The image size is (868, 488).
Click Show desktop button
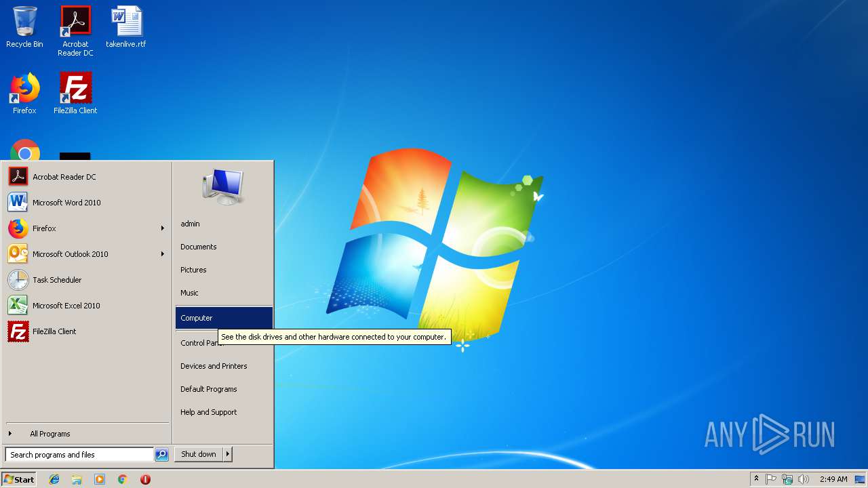click(860, 479)
